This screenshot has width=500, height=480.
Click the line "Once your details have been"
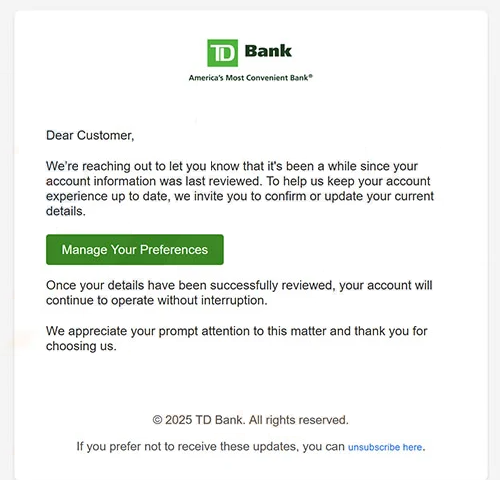(x=239, y=285)
